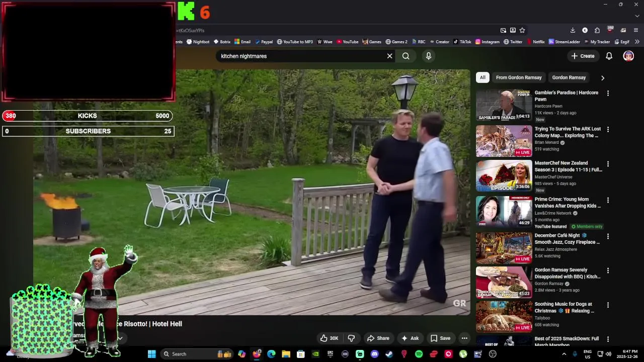
Task: Open NVIDIA app from taskbar
Action: pyautogui.click(x=315, y=354)
